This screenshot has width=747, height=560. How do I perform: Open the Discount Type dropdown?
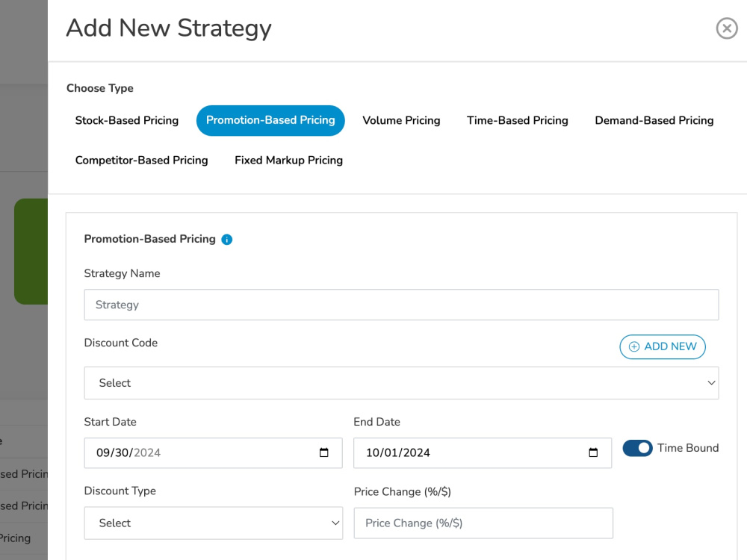tap(214, 523)
